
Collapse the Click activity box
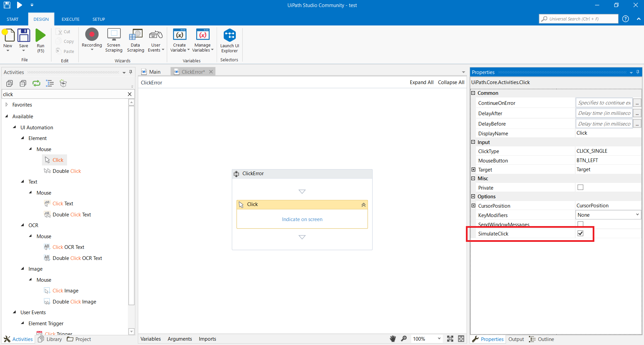click(363, 205)
